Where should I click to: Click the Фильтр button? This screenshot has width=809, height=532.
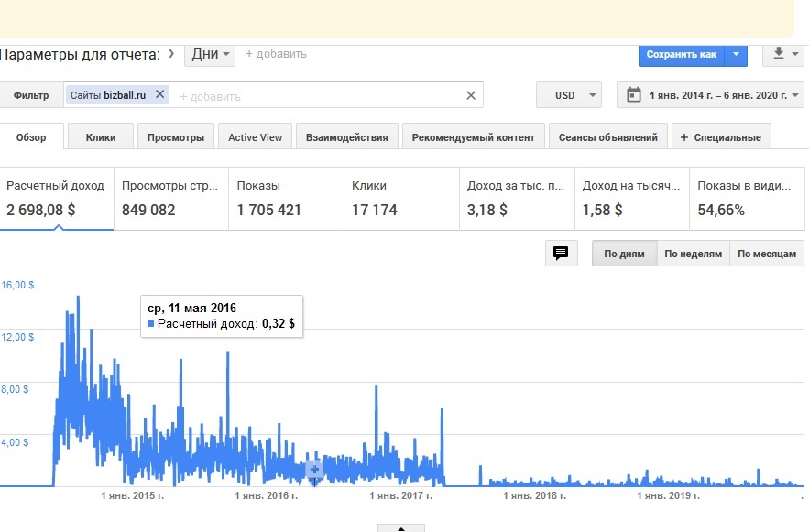click(x=31, y=95)
